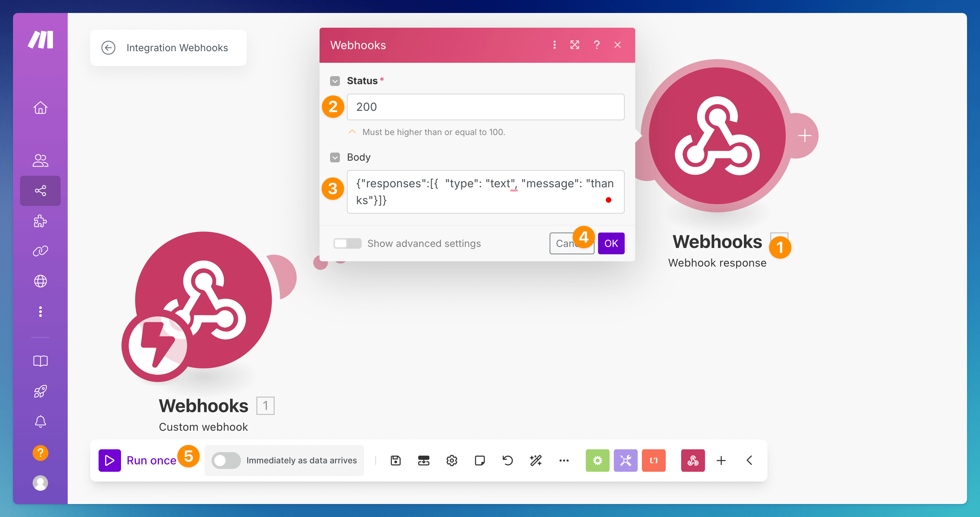Open the Webhooks dialog three-dot menu
980x517 pixels.
click(x=554, y=45)
